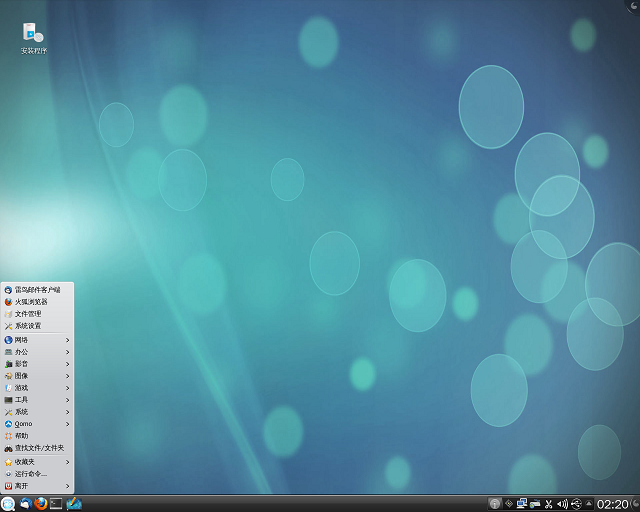Viewport: 640px width, 512px height.
Task: Launch Firefox from the taskbar
Action: coord(41,504)
